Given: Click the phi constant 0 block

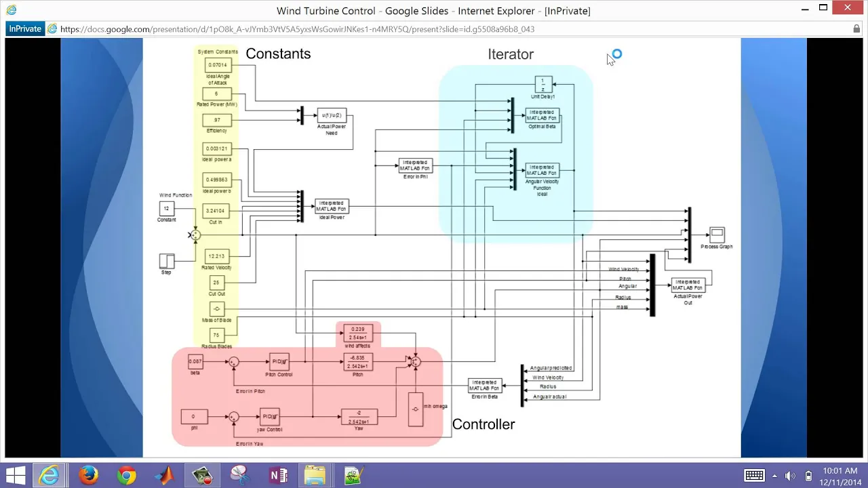Looking at the screenshot, I should pyautogui.click(x=194, y=416).
